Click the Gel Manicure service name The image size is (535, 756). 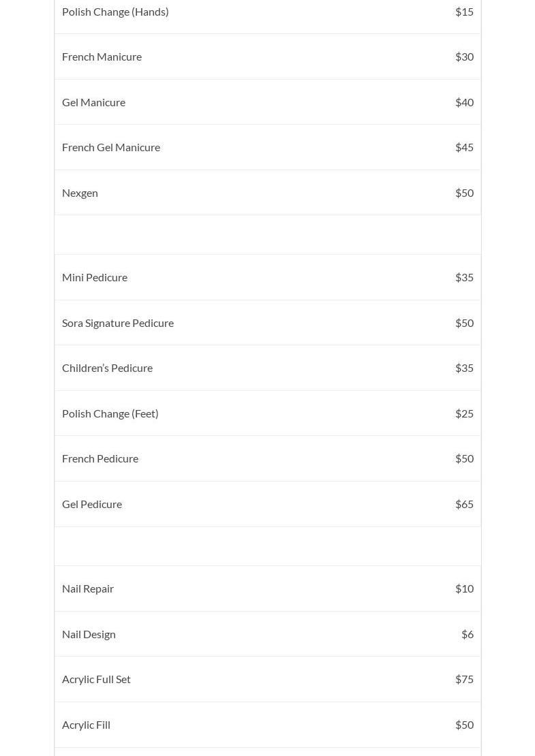93,102
